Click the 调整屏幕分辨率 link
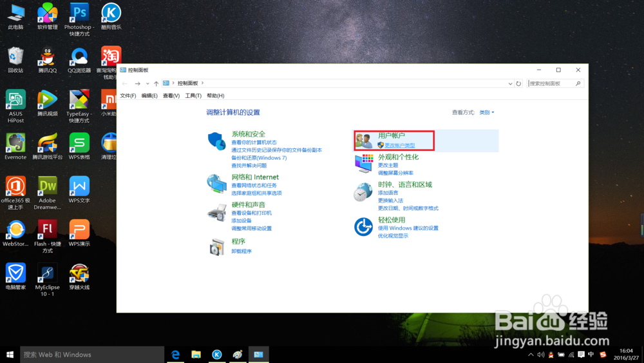The height and width of the screenshot is (363, 644). (395, 173)
